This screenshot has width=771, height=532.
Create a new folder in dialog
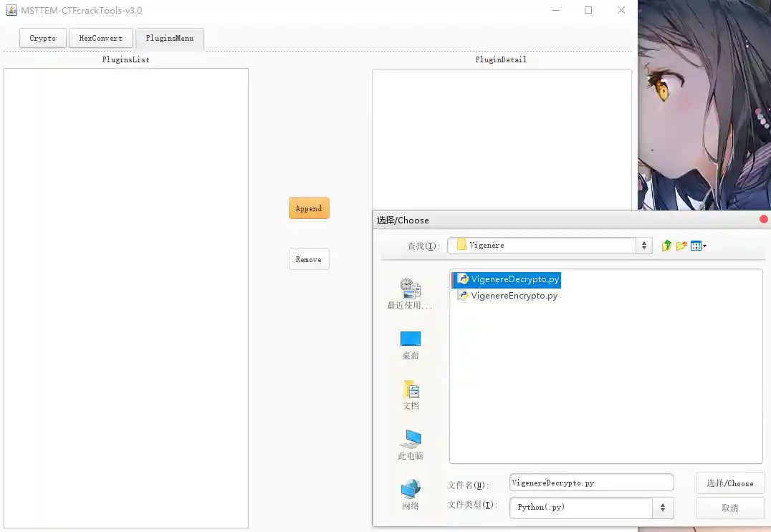681,246
